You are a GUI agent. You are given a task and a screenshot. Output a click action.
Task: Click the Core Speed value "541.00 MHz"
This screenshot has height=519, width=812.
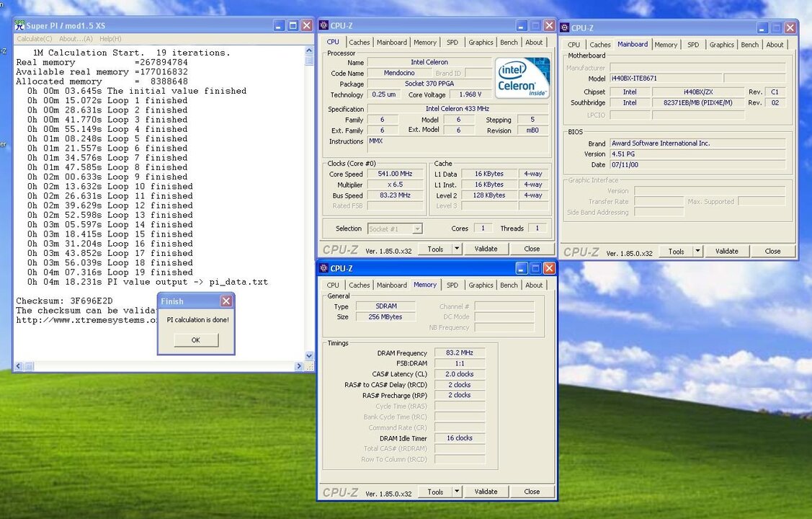395,174
